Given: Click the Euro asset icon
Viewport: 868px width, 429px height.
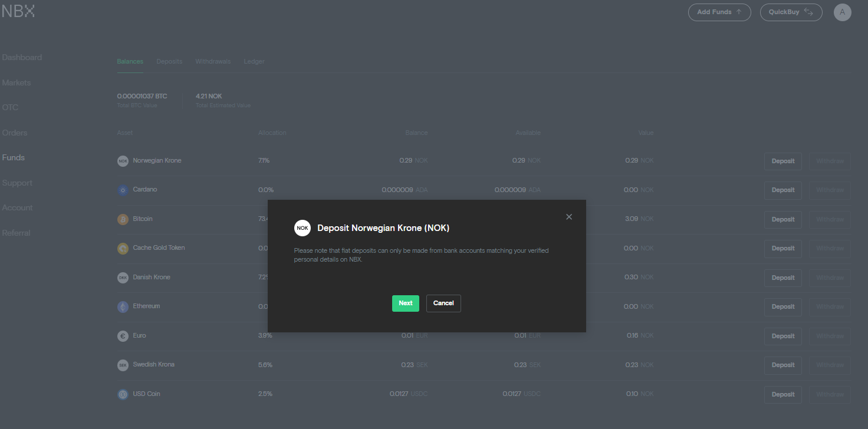Looking at the screenshot, I should pos(123,336).
